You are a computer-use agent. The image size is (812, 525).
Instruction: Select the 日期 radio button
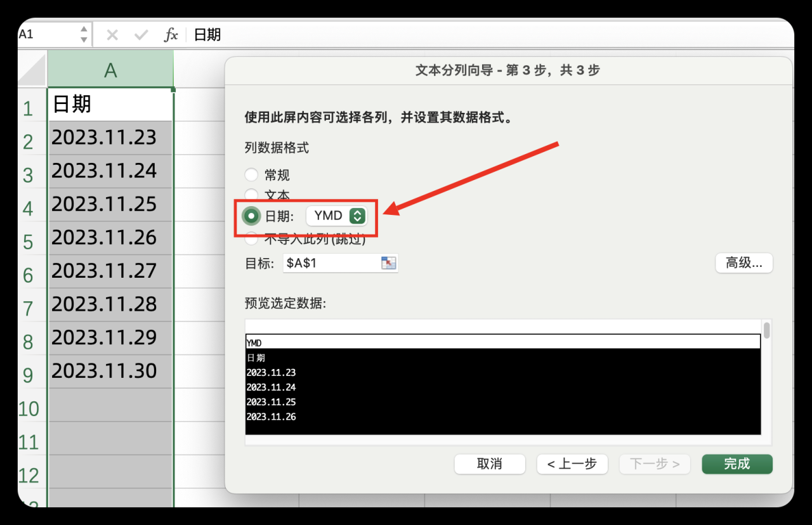click(x=252, y=216)
